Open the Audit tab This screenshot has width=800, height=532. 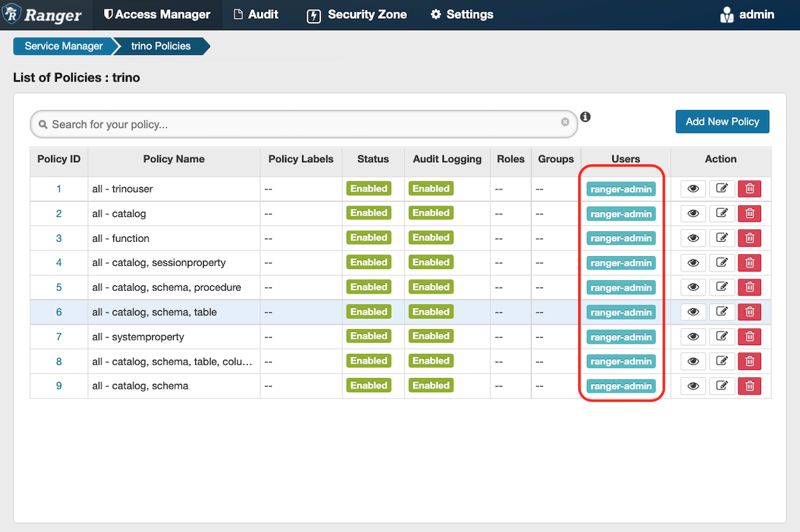[x=255, y=15]
